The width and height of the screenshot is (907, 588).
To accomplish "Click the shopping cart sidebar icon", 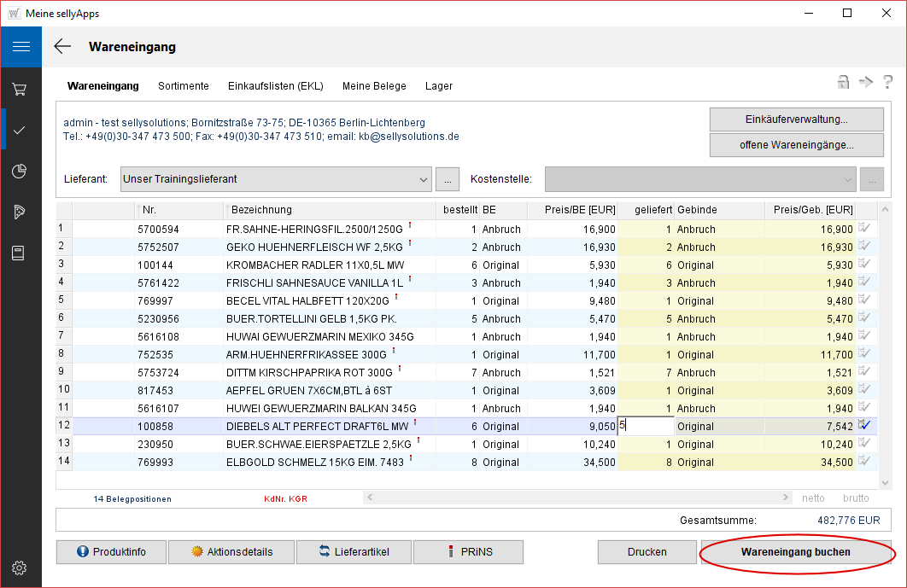I will coord(20,90).
